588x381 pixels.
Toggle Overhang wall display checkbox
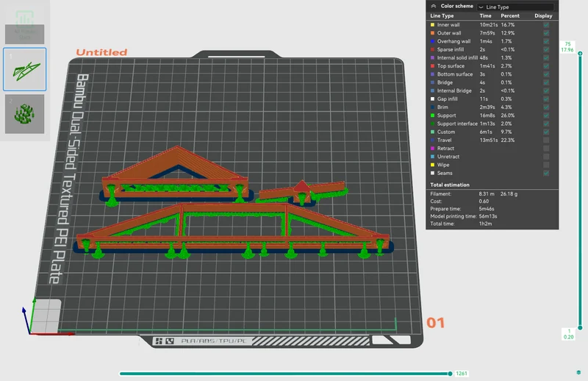(x=546, y=41)
